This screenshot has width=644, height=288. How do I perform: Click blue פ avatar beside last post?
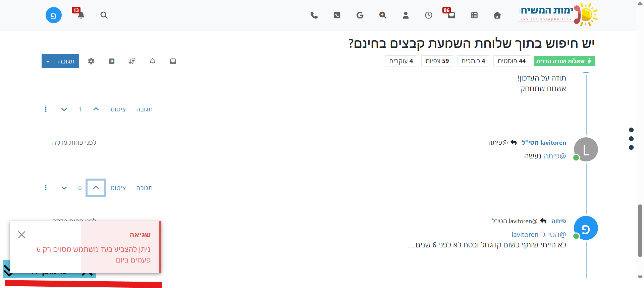[586, 228]
